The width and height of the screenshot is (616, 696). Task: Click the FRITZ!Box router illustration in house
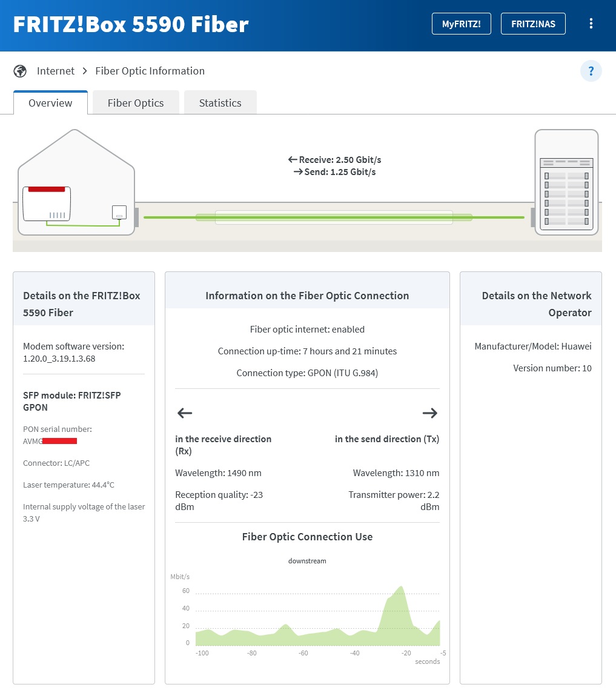tap(46, 204)
